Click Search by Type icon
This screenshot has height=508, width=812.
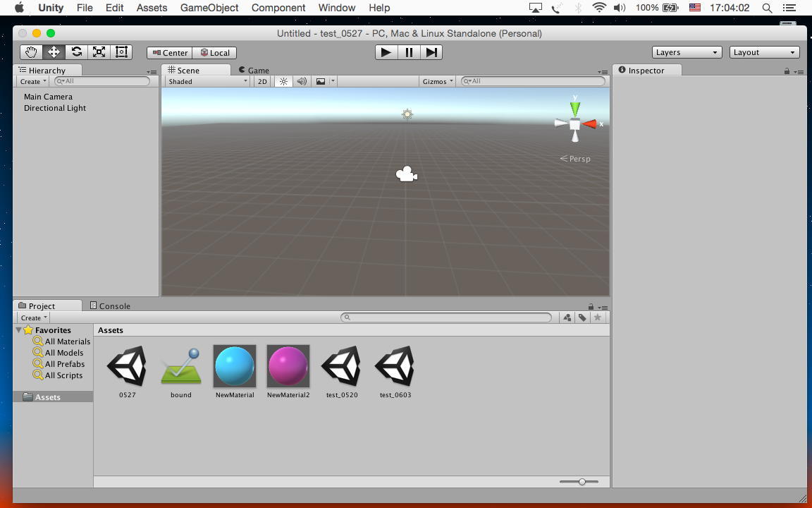(x=567, y=317)
